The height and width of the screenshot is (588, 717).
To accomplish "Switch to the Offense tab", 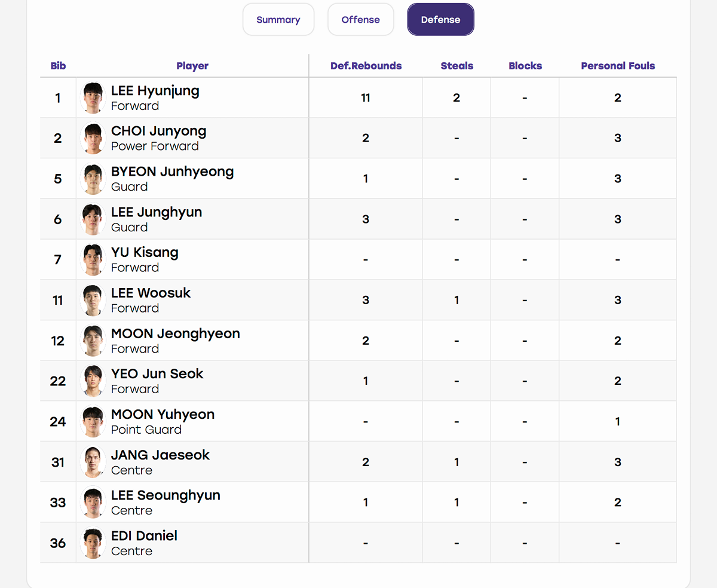I will [361, 20].
